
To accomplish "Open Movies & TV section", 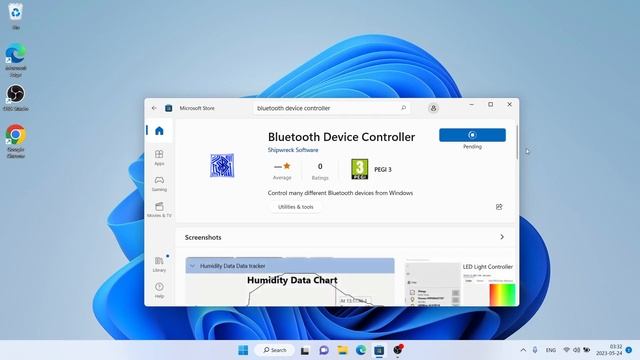I will pyautogui.click(x=159, y=209).
